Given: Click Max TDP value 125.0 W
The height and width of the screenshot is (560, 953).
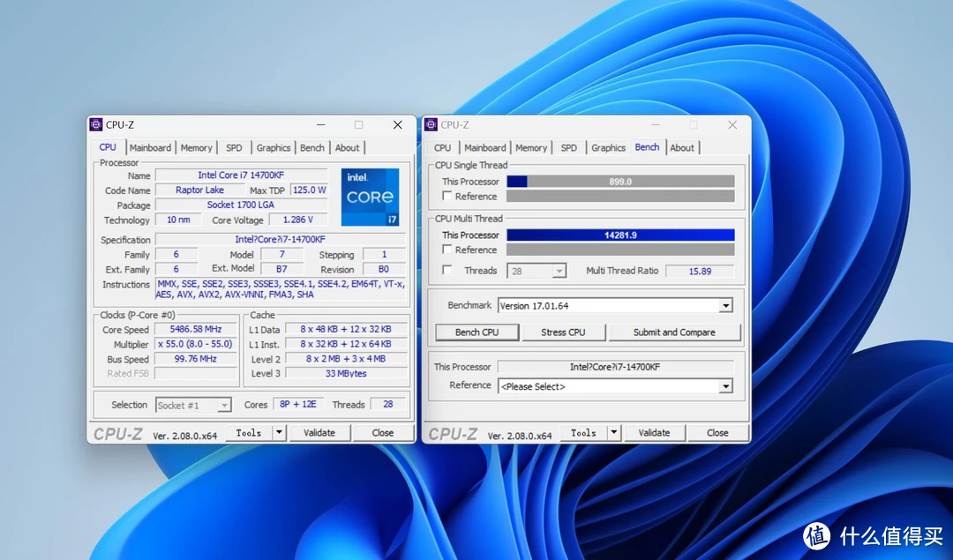Looking at the screenshot, I should 310,190.
